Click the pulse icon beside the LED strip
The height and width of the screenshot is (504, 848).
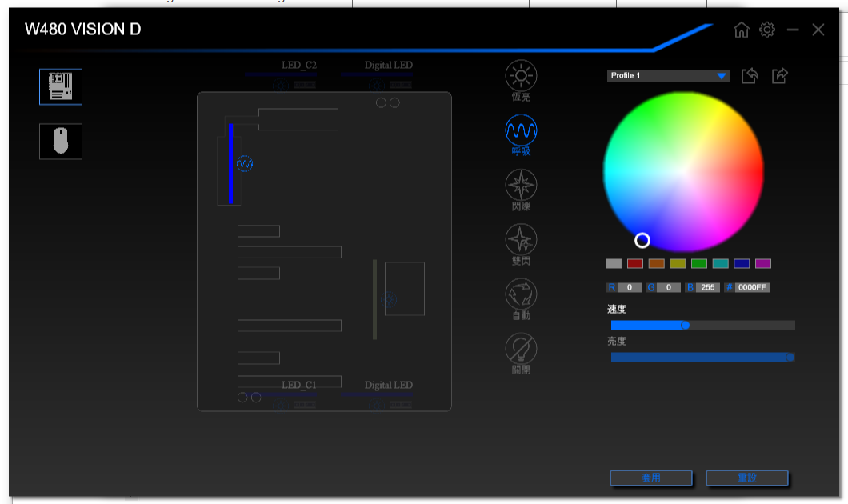click(245, 163)
